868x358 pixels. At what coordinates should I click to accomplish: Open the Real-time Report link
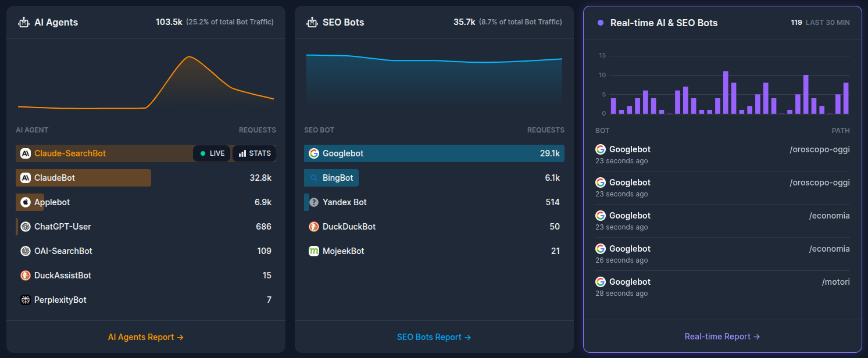[723, 336]
